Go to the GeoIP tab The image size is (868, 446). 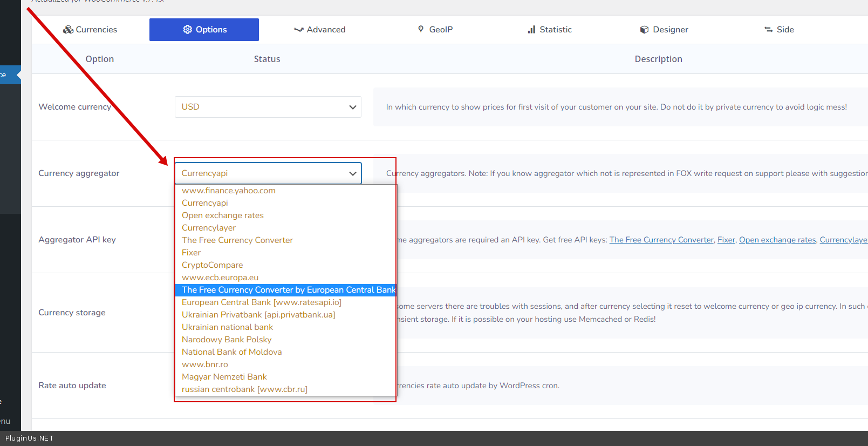pyautogui.click(x=435, y=30)
